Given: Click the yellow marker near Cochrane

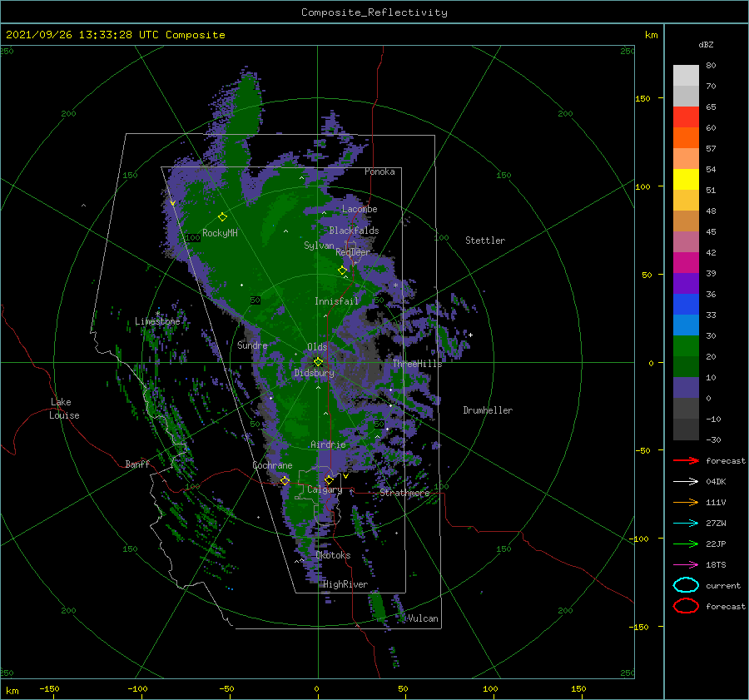Looking at the screenshot, I should [285, 481].
